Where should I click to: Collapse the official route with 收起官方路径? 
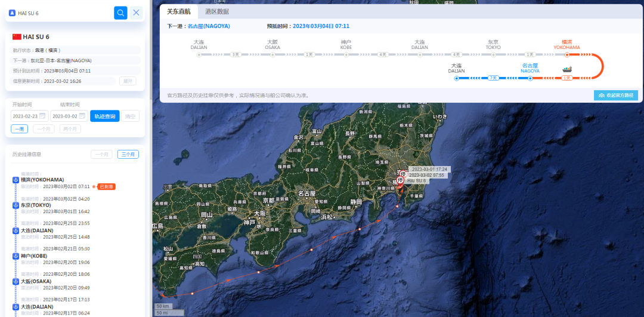pos(615,96)
